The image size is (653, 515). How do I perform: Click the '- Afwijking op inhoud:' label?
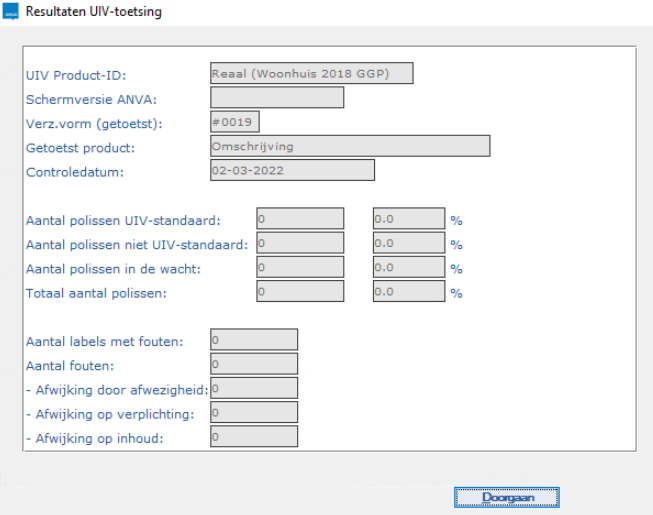[x=95, y=438]
